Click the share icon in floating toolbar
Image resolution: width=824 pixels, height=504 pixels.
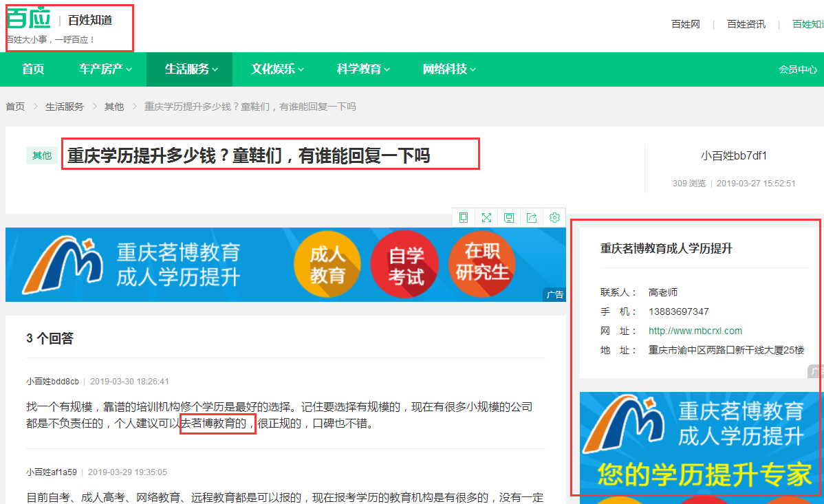pos(532,217)
